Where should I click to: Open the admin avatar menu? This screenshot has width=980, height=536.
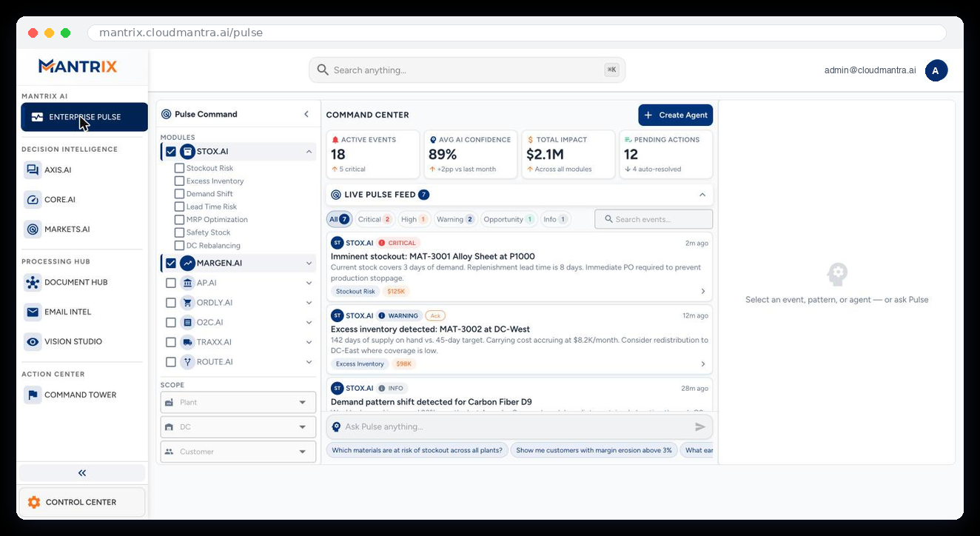pyautogui.click(x=936, y=70)
